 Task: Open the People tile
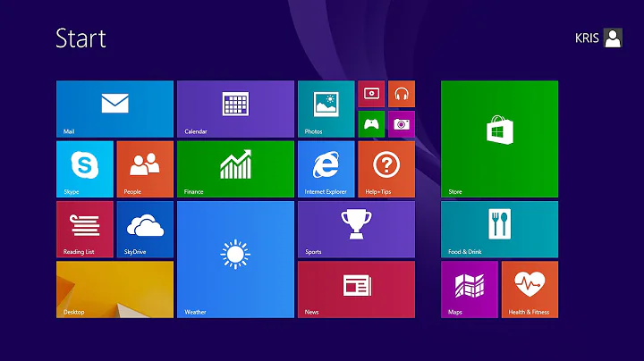tap(145, 169)
